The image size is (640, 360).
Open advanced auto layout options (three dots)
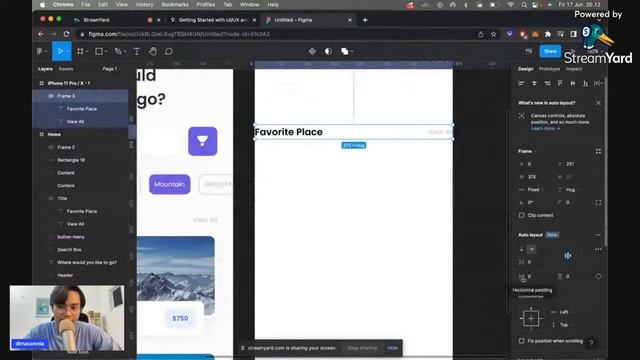[x=598, y=249]
